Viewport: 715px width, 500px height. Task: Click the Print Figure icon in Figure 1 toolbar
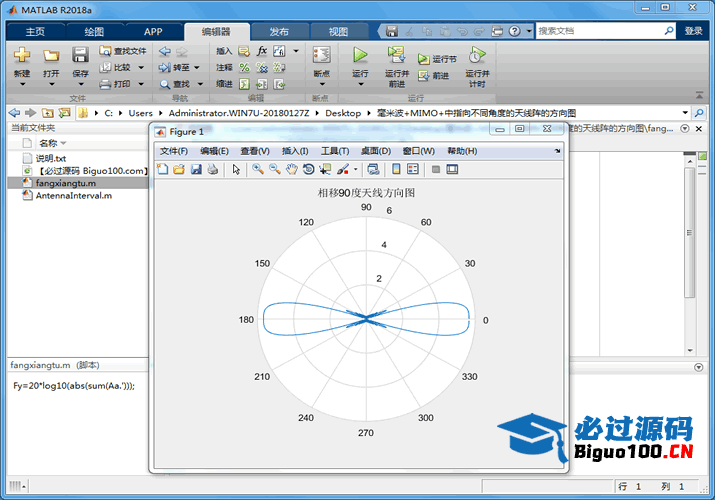[x=212, y=169]
